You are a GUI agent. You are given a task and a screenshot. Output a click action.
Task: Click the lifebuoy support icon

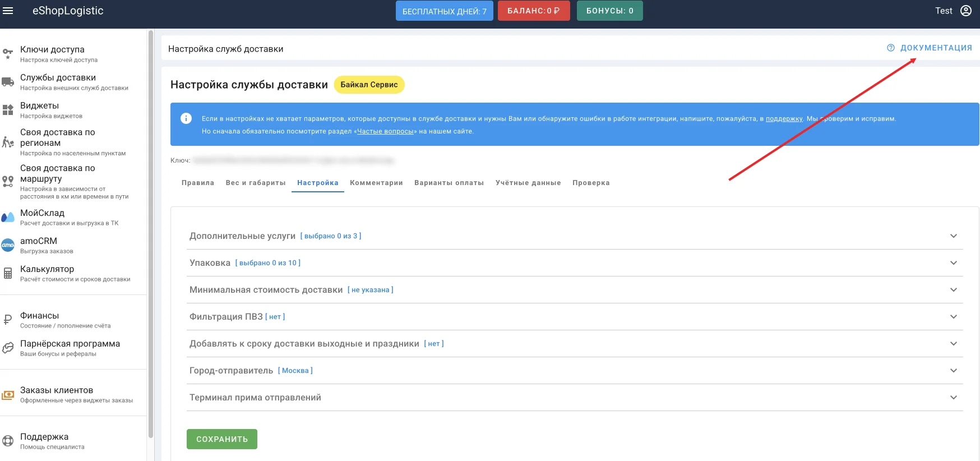coord(8,441)
